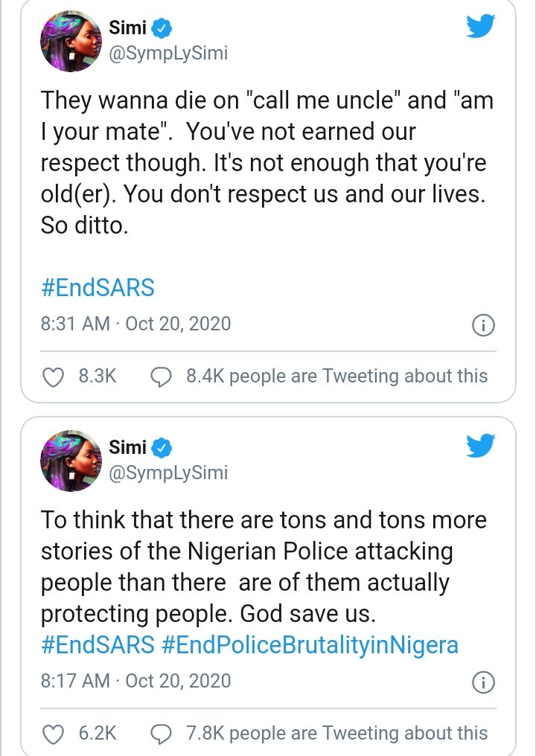Click the Twitter bird logo on the second tweet
536x756 pixels.
click(x=480, y=445)
